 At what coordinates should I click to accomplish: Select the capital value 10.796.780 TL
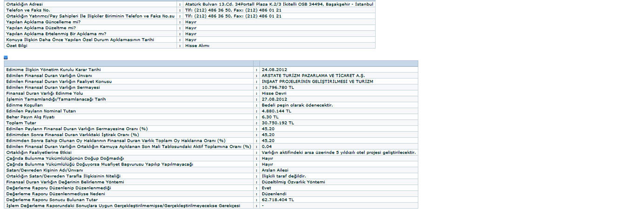point(278,87)
